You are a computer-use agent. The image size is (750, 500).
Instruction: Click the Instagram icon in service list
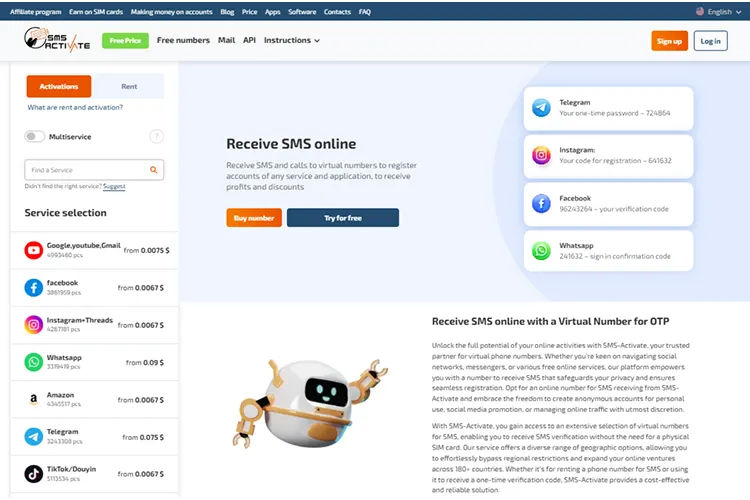[33, 325]
